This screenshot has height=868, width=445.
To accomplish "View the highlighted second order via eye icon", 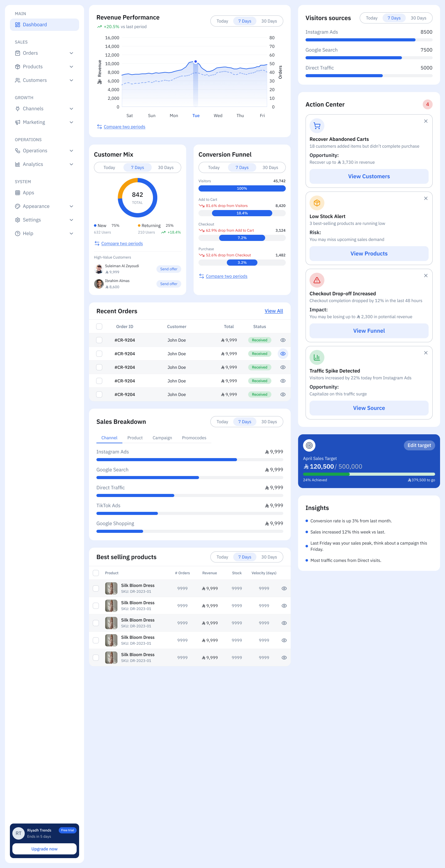I will 283,354.
